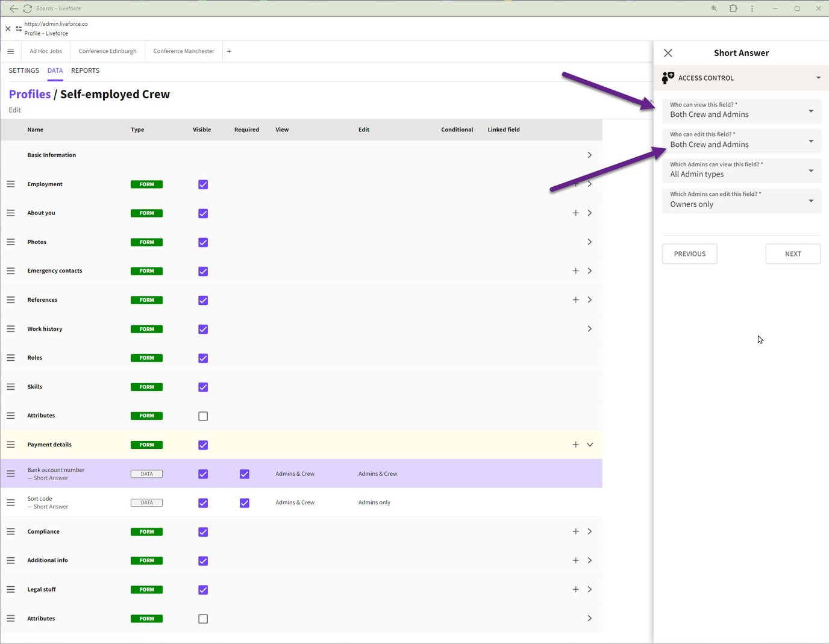Add a field to the Payment details form

pos(575,445)
